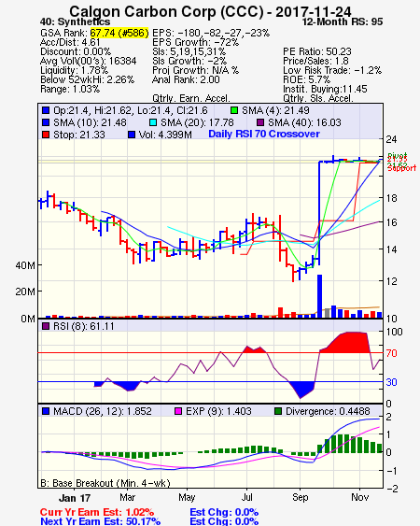Image resolution: width=420 pixels, height=526 pixels.
Task: Click the 'Nov' x-axis label
Action: (x=359, y=497)
